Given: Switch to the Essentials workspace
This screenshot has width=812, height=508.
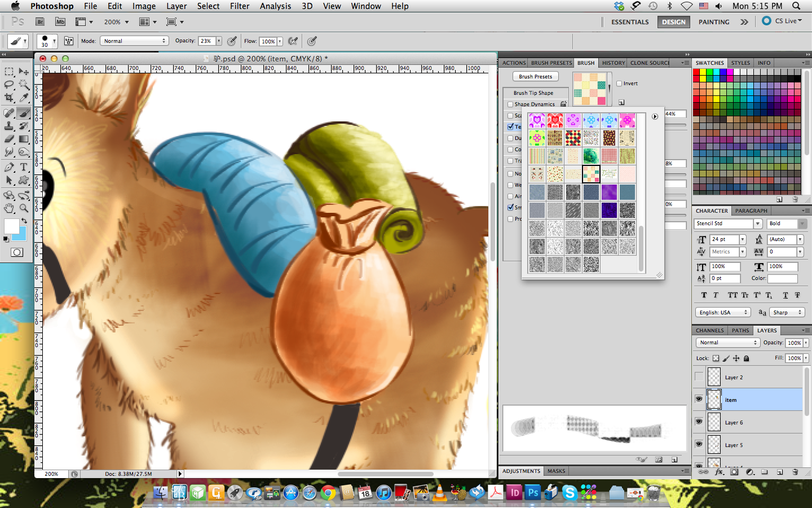Looking at the screenshot, I should coord(630,22).
